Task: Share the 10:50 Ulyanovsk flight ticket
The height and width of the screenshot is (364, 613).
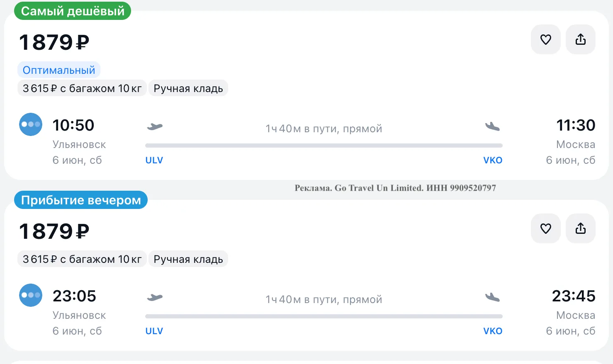Action: pyautogui.click(x=581, y=39)
